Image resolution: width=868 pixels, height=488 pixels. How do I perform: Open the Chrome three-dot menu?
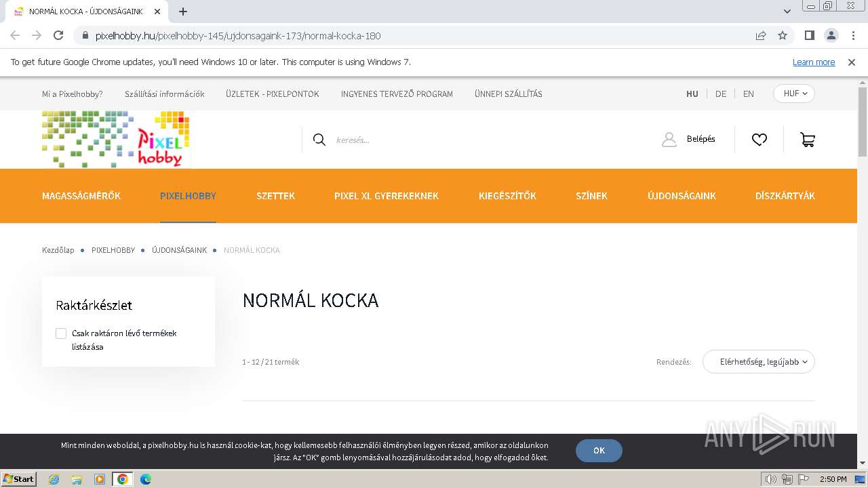click(x=852, y=35)
